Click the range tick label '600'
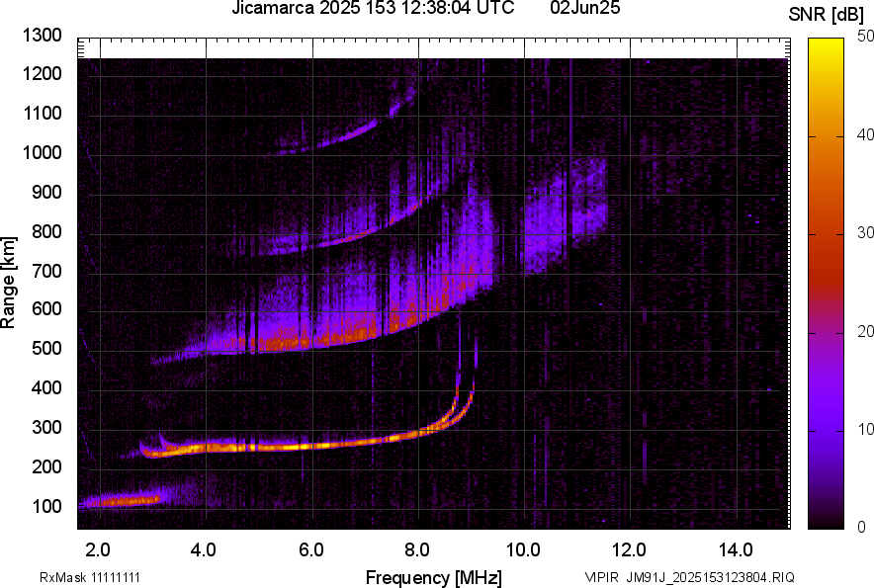Image resolution: width=874 pixels, height=588 pixels. click(46, 308)
